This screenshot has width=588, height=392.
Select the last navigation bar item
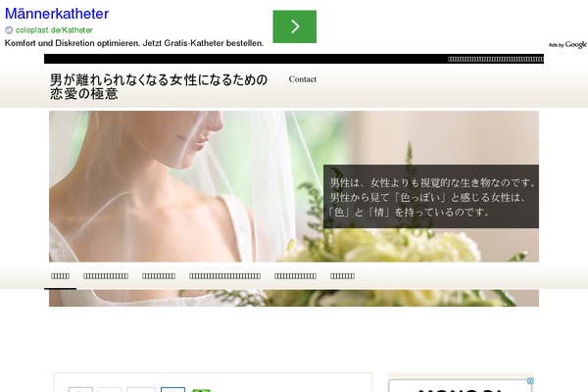point(342,276)
